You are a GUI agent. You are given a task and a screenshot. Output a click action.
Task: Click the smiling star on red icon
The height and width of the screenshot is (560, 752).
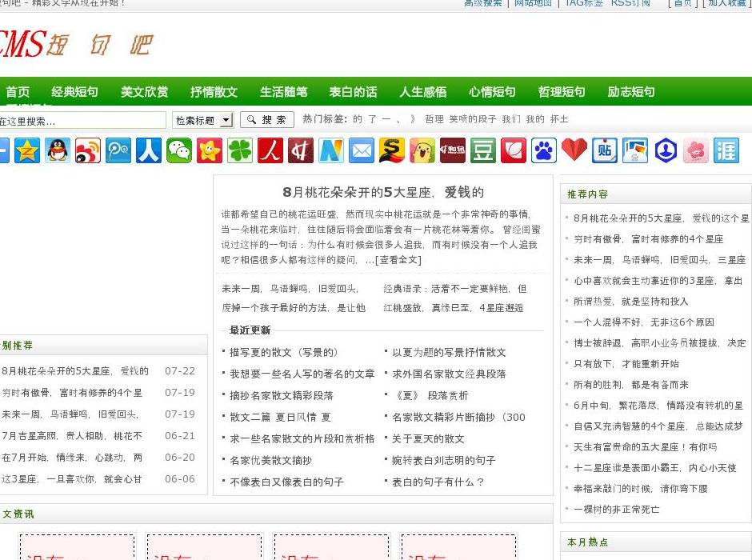click(210, 150)
